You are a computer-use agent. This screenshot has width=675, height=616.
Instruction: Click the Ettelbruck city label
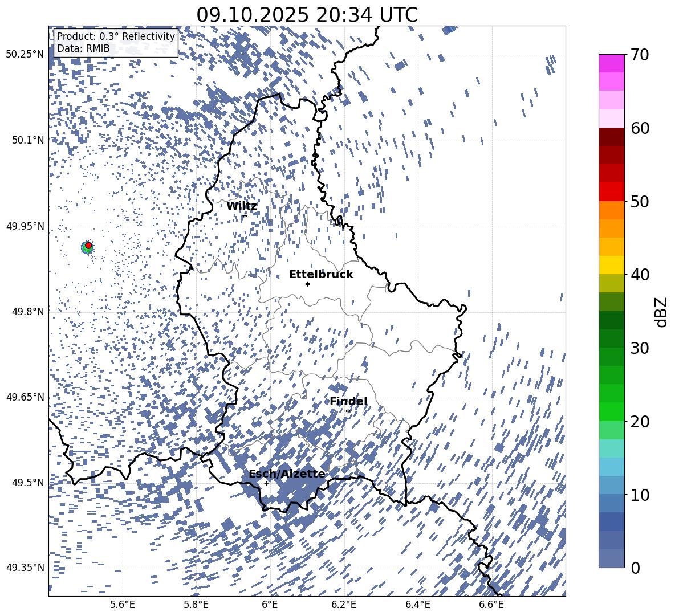321,275
